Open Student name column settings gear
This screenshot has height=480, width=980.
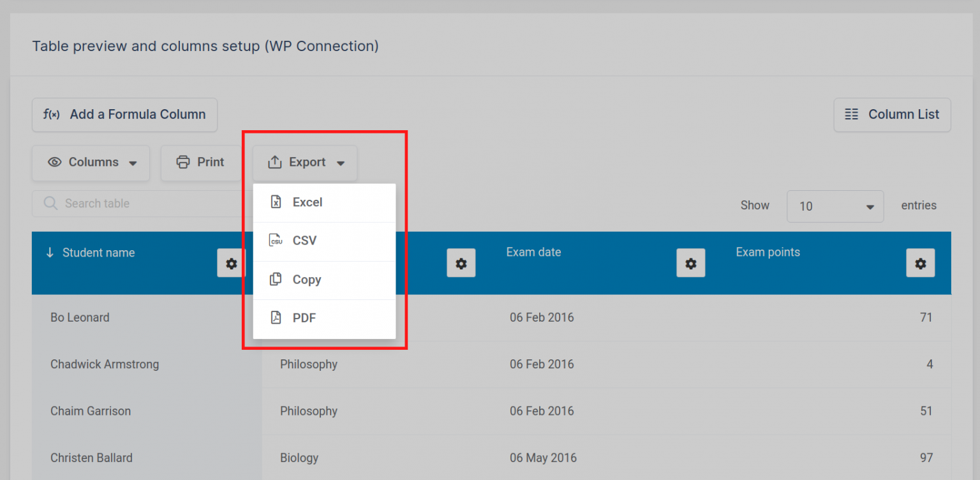pos(231,263)
